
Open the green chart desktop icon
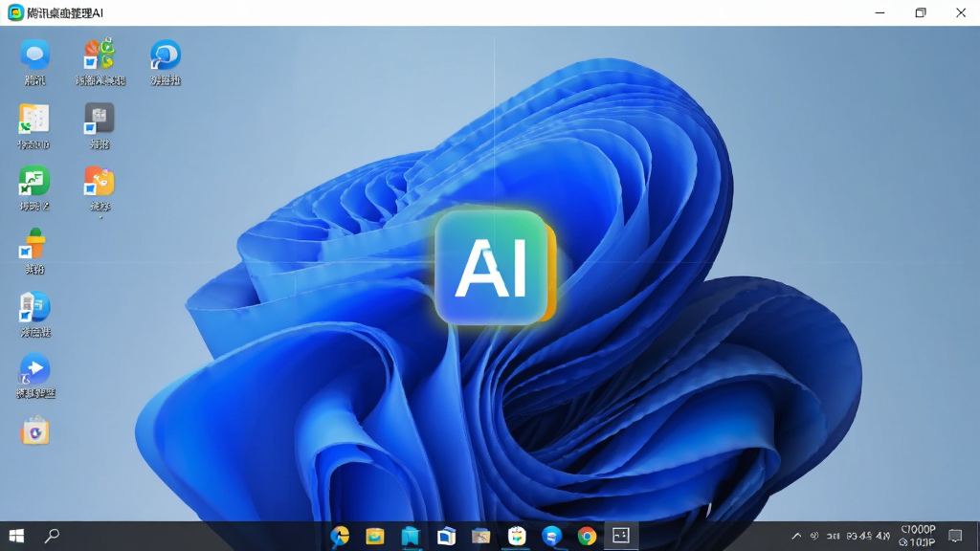tap(33, 182)
